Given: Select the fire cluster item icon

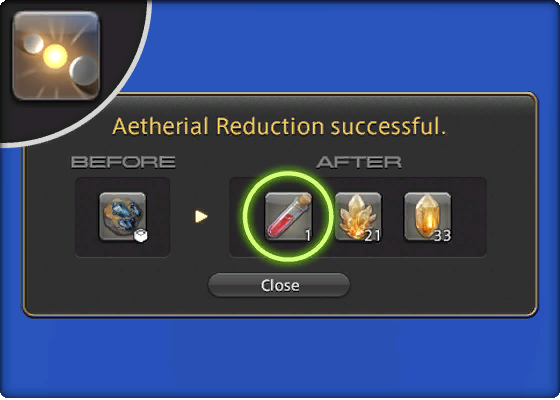Looking at the screenshot, I should [x=358, y=216].
